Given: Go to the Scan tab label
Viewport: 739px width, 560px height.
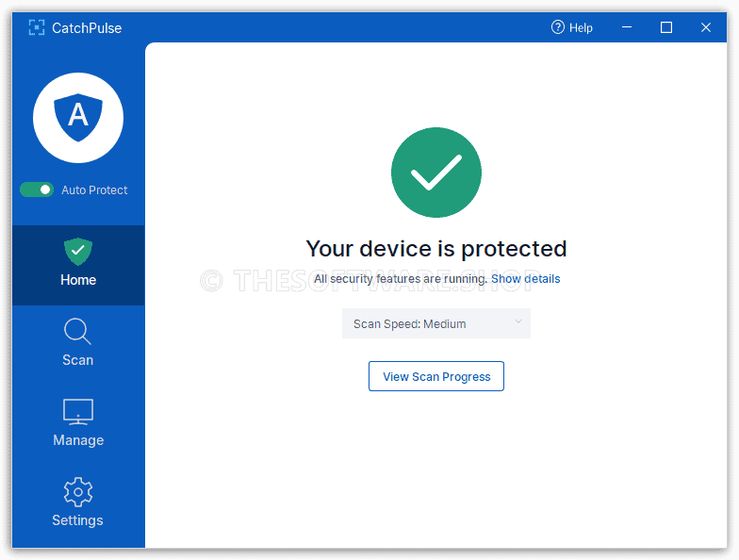Looking at the screenshot, I should [77, 360].
